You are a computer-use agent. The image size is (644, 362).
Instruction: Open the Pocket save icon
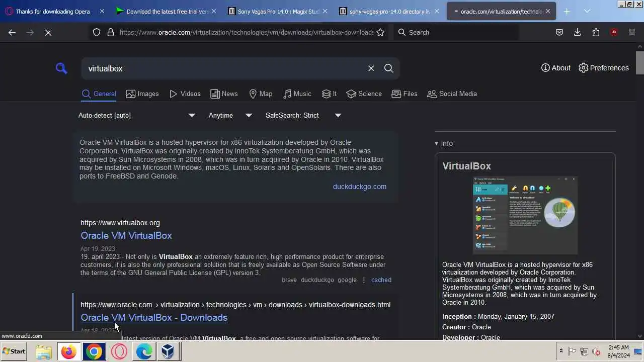click(559, 32)
